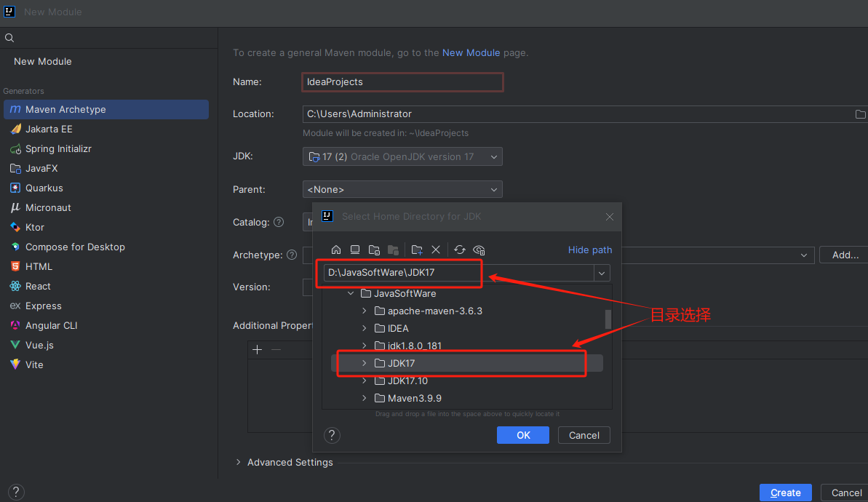This screenshot has height=502, width=868.
Task: Browse for module location folder icon
Action: coord(860,114)
